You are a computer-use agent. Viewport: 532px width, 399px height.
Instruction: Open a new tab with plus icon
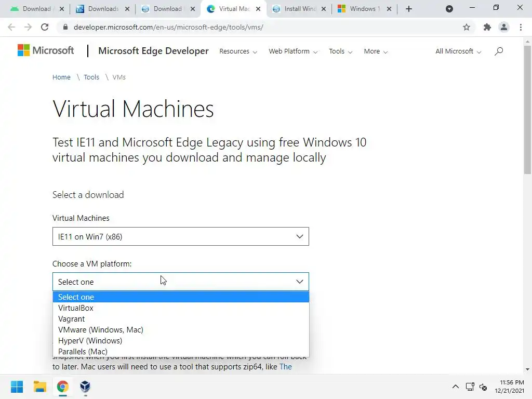pos(409,9)
